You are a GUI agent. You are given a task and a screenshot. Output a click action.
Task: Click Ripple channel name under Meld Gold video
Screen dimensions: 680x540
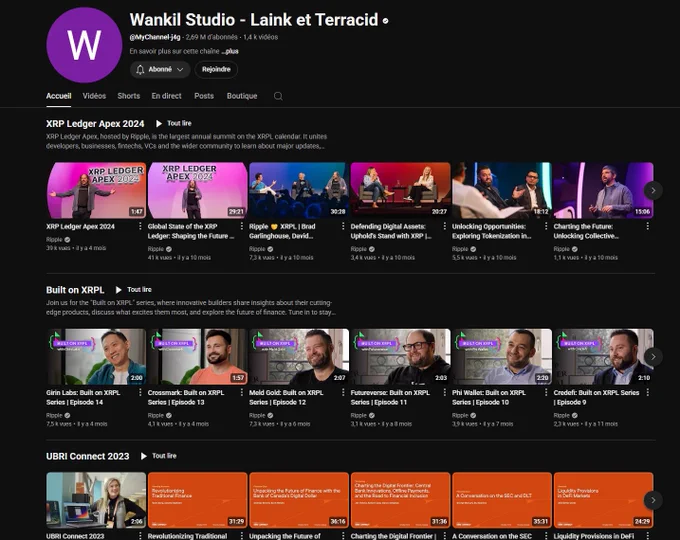click(257, 415)
